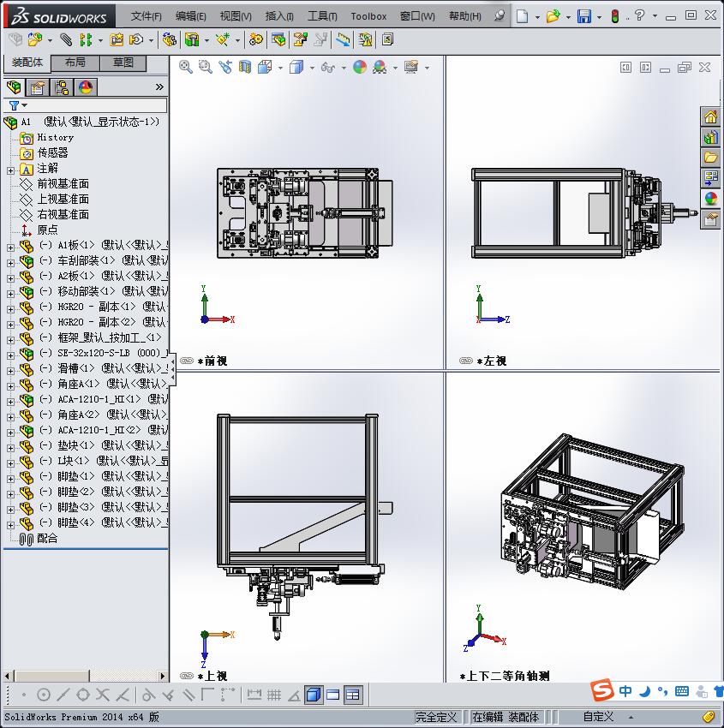Open the 工具(T) menu
724x728 pixels.
(x=322, y=16)
